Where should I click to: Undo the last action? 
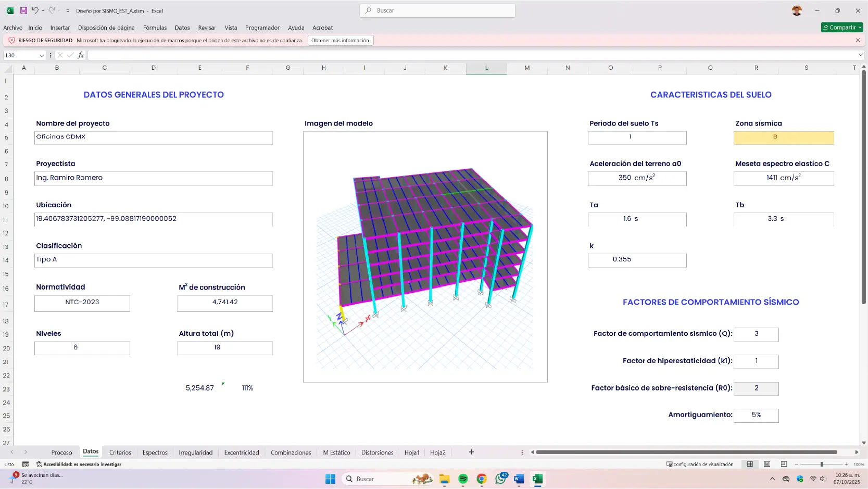[35, 10]
